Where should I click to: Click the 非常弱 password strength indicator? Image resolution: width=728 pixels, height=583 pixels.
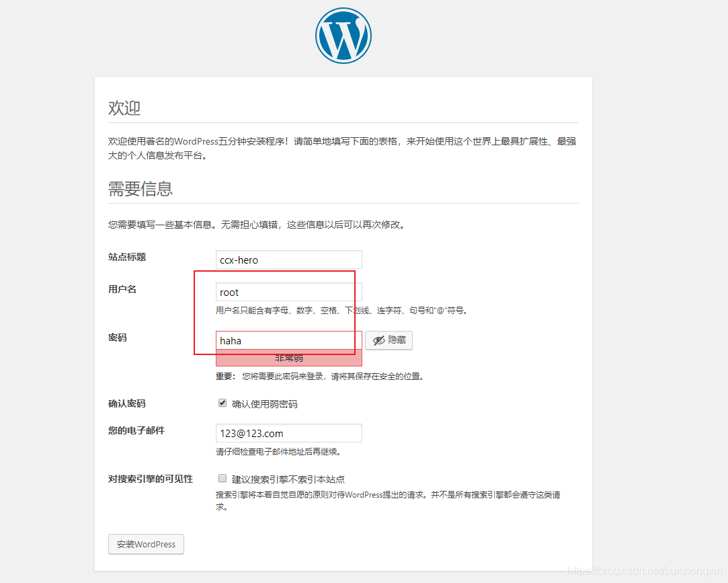click(x=289, y=358)
